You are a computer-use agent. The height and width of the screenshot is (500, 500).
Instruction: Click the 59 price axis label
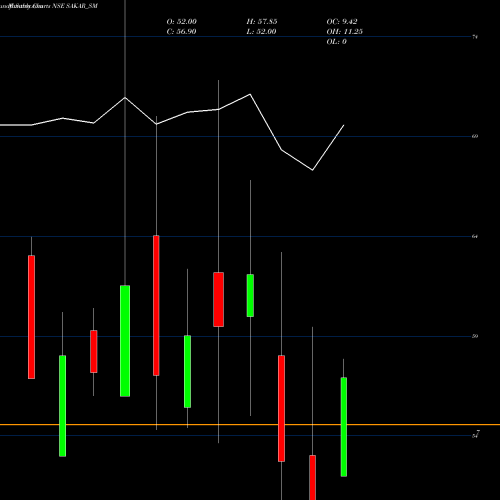(475, 336)
